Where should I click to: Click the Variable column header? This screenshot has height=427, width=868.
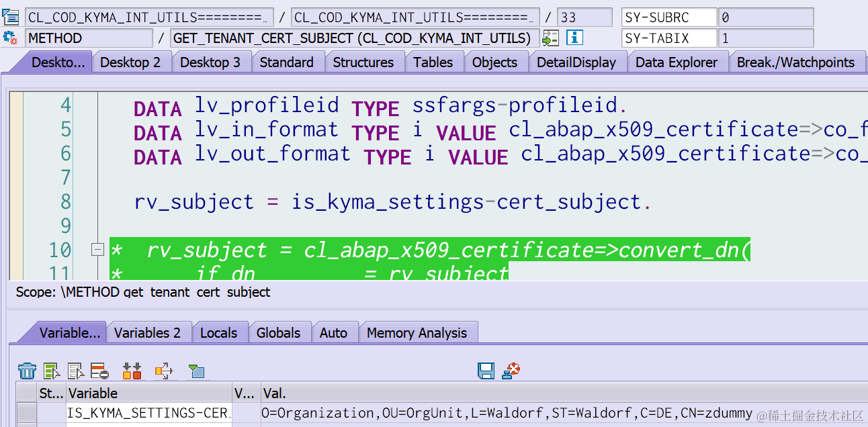[148, 393]
